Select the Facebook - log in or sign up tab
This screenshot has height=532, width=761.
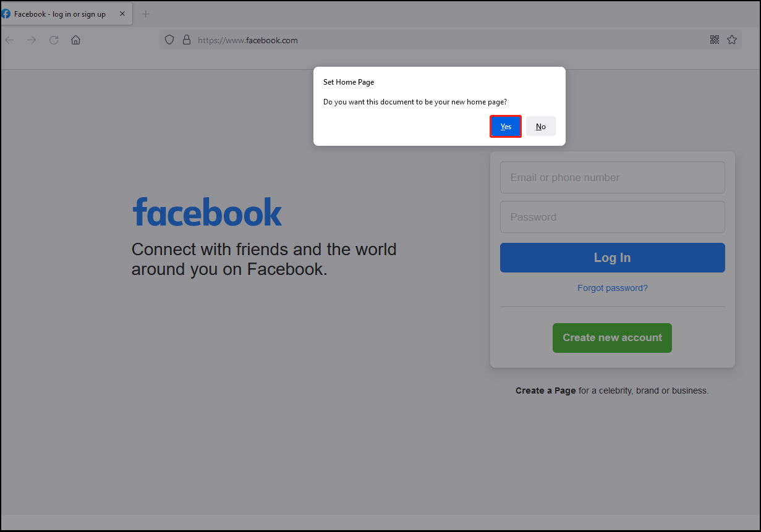click(66, 14)
